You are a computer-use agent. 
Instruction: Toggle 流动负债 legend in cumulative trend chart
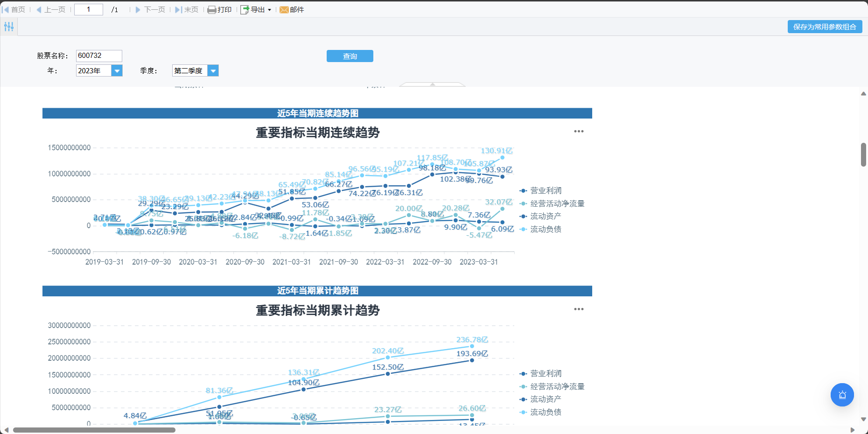coord(540,412)
